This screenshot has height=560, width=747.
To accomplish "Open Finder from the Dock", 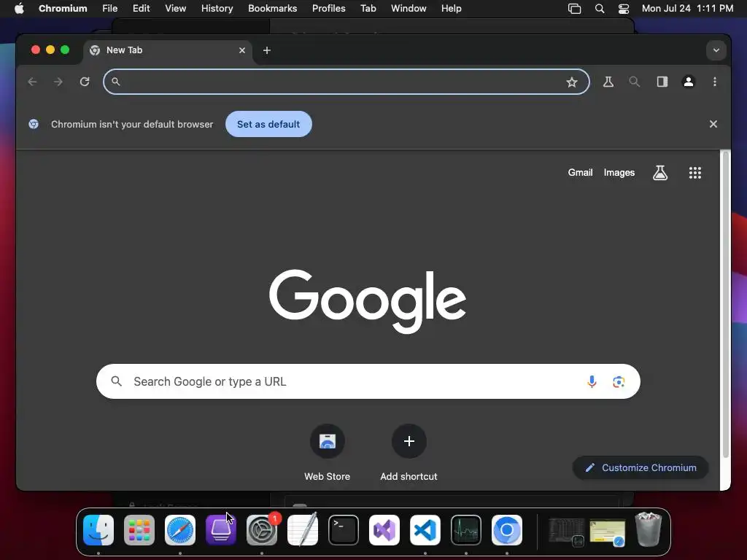I will tap(98, 530).
